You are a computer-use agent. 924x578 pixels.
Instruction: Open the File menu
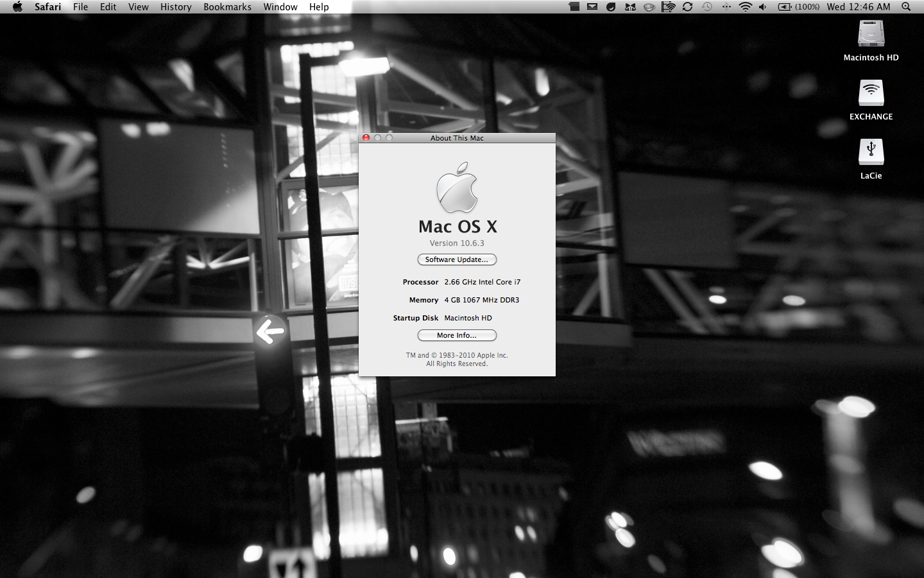80,6
